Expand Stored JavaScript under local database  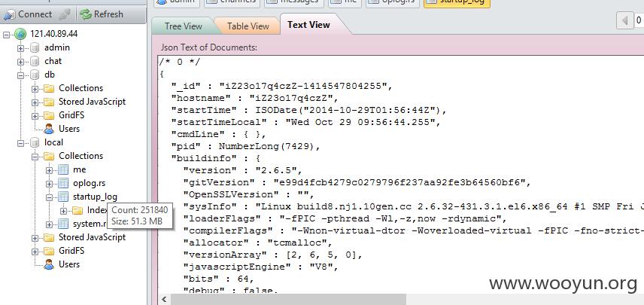tap(35, 238)
